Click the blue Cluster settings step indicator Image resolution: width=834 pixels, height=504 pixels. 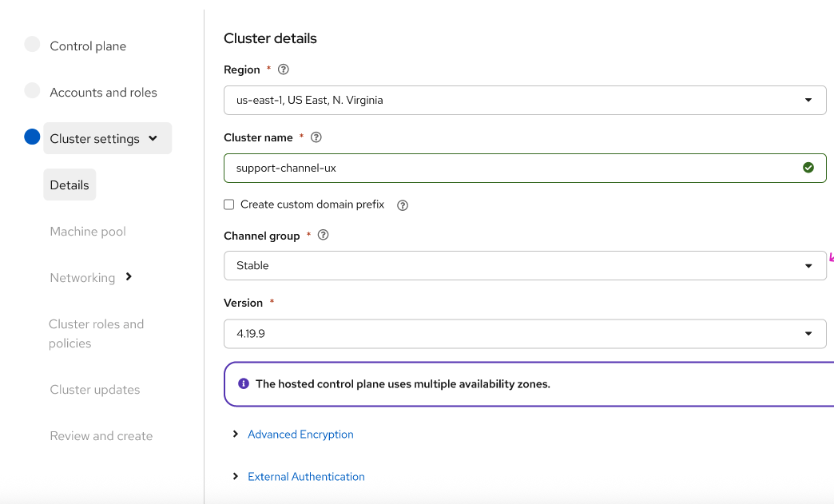[32, 137]
